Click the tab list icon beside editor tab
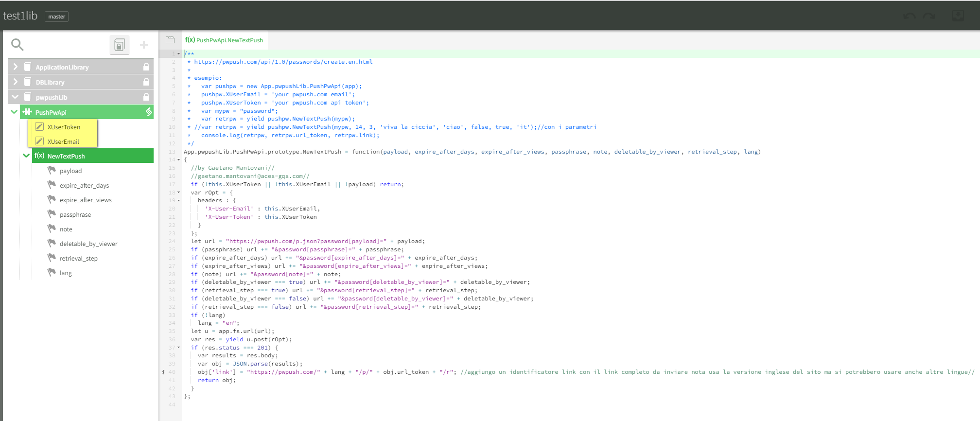This screenshot has width=980, height=421. point(170,40)
